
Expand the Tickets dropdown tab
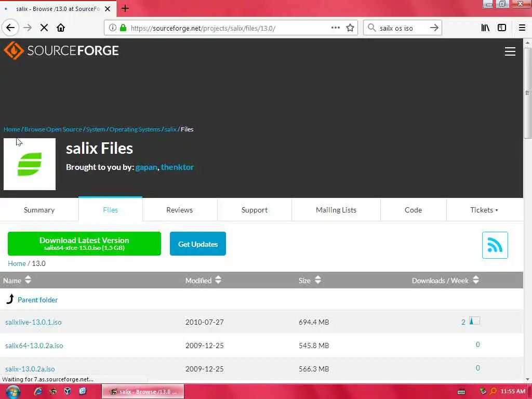click(x=484, y=210)
